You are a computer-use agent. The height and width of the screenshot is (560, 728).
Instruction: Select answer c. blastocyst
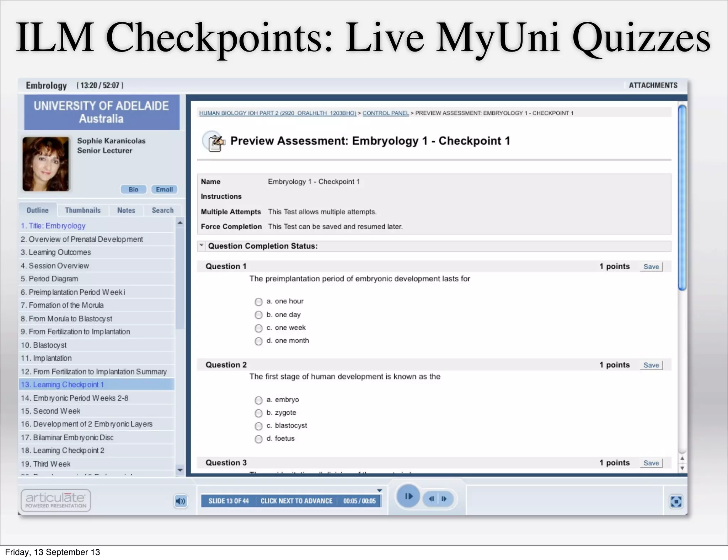258,426
